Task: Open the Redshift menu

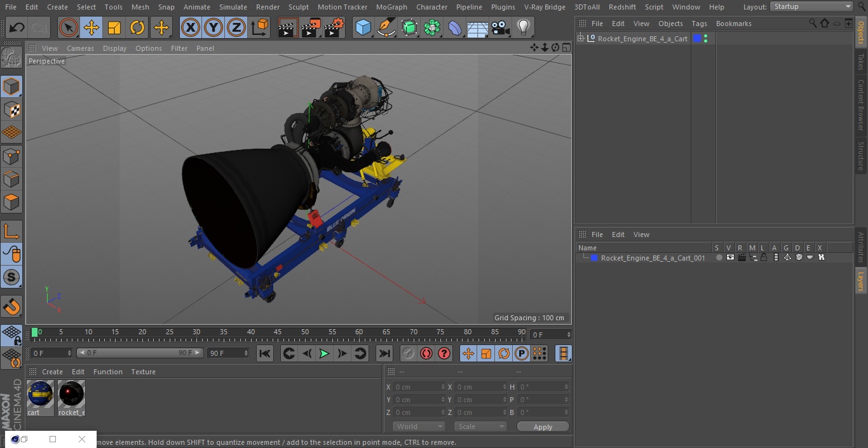Action: 622,7
